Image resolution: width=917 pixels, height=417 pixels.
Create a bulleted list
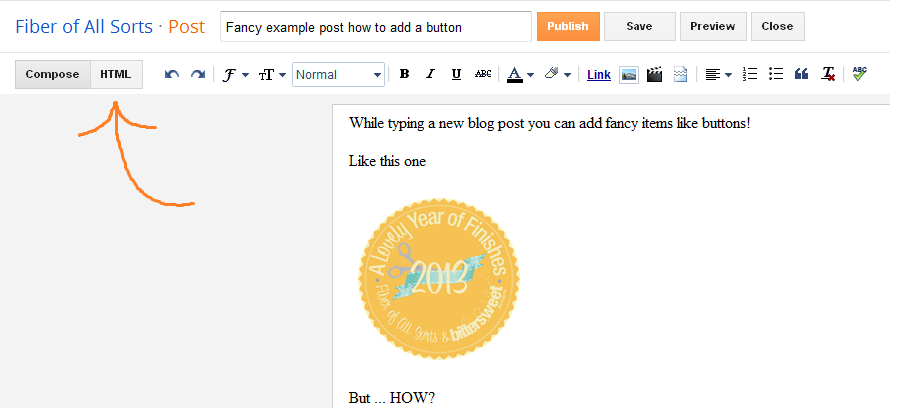[x=776, y=74]
